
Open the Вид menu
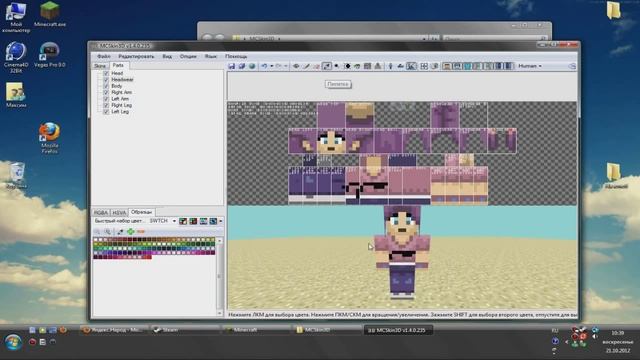click(x=167, y=56)
